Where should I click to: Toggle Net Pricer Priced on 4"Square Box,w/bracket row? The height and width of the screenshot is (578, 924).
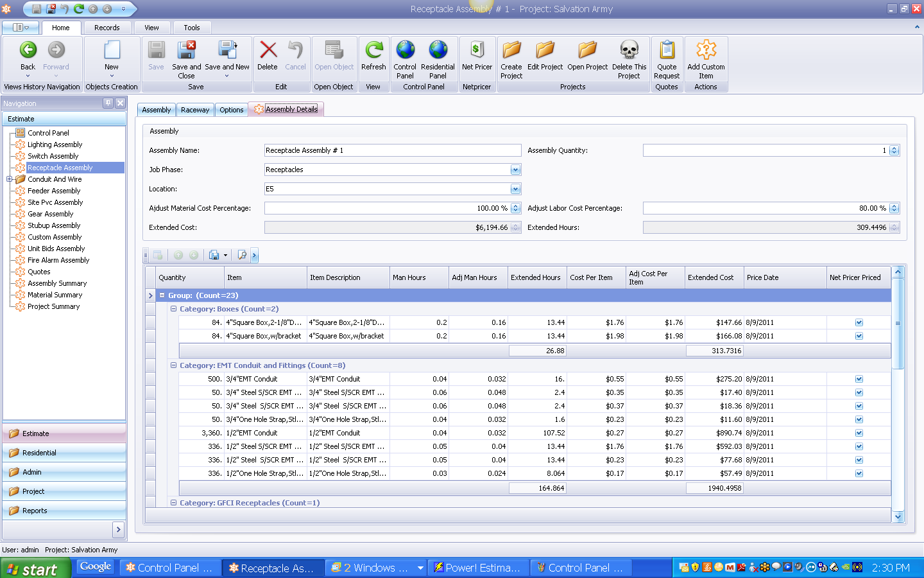(859, 336)
